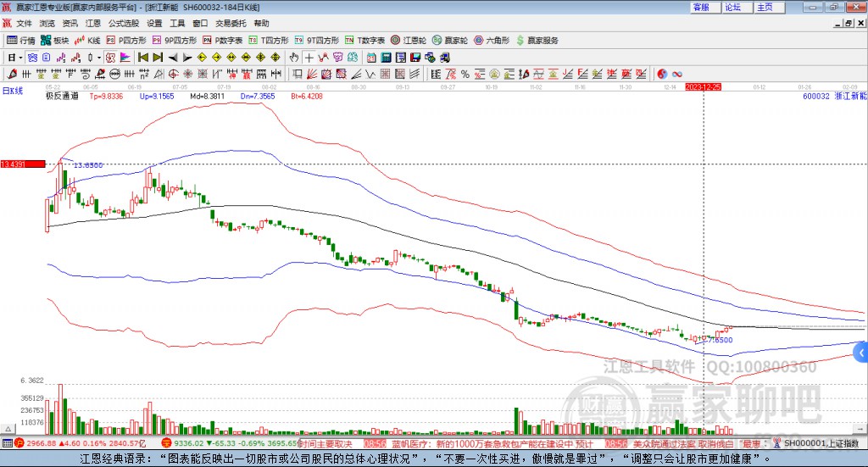This screenshot has width=868, height=467.
Task: Click the target circle crosshair icon
Action: pyautogui.click(x=173, y=74)
